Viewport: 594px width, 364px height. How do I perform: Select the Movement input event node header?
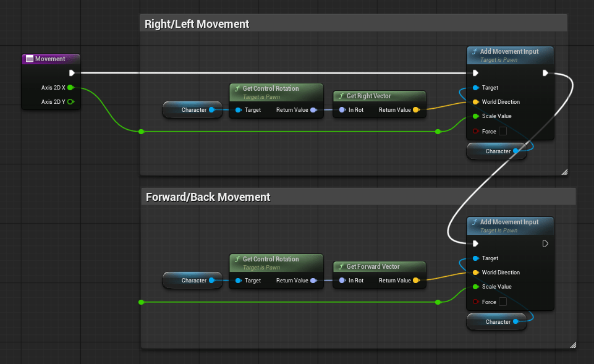pos(51,59)
